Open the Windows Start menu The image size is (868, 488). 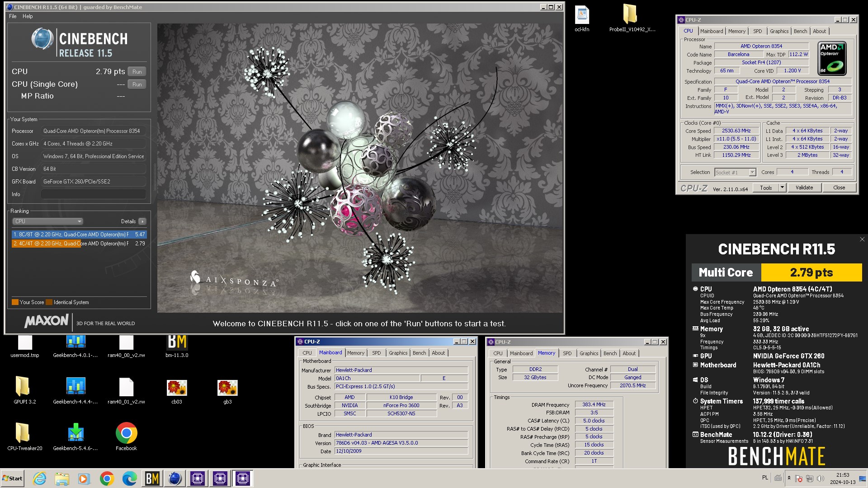(x=13, y=479)
